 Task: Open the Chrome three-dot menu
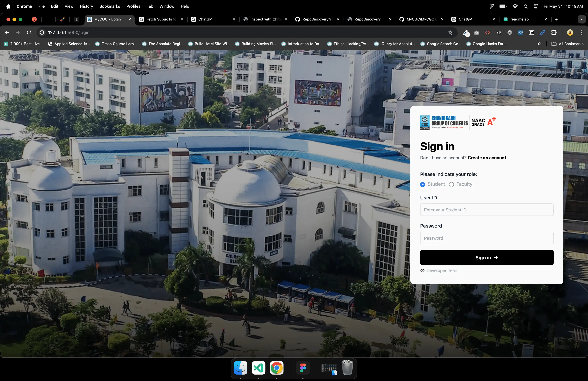[x=581, y=32]
